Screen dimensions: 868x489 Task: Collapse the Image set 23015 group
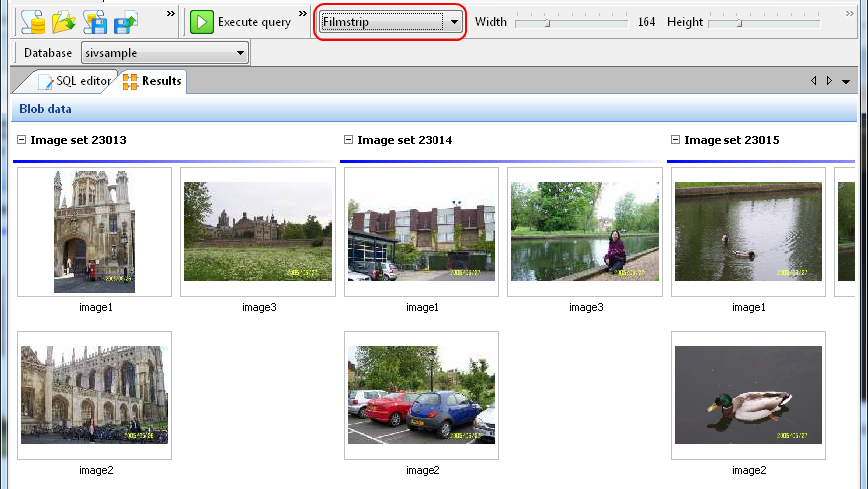pyautogui.click(x=676, y=140)
